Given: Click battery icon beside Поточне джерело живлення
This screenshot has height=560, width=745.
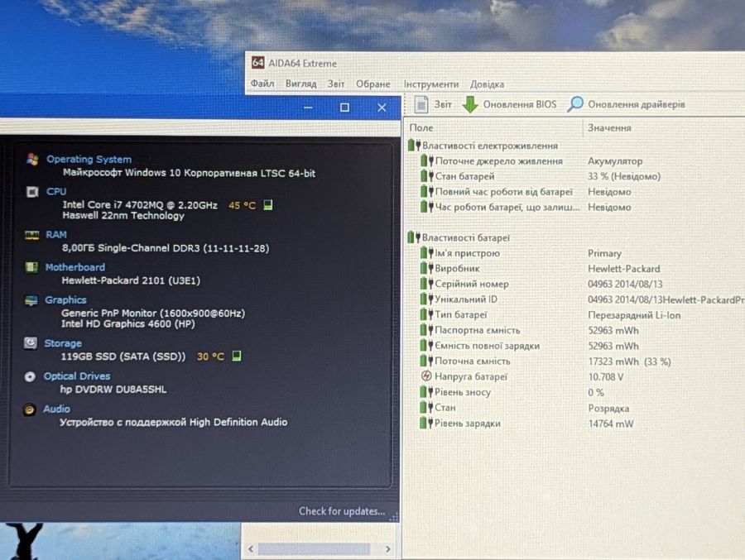Looking at the screenshot, I should 426,161.
